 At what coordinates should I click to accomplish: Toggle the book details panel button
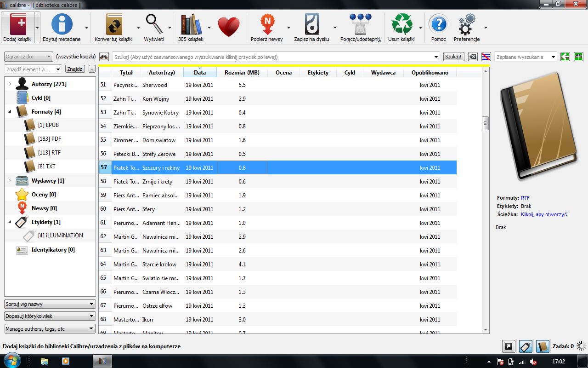point(543,346)
